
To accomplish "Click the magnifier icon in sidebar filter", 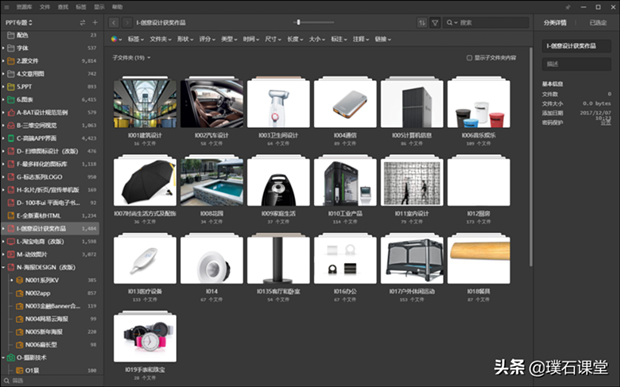I will pos(6,381).
